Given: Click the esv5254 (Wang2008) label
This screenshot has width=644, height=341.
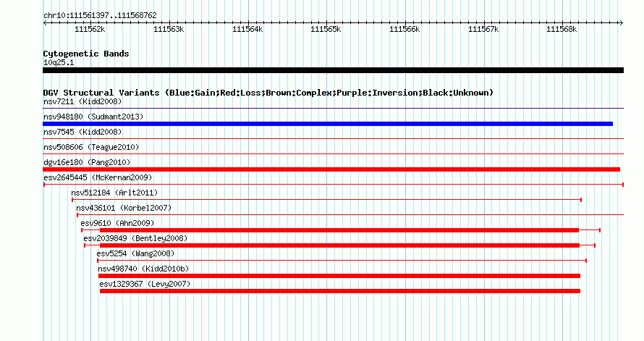Looking at the screenshot, I should (135, 253).
